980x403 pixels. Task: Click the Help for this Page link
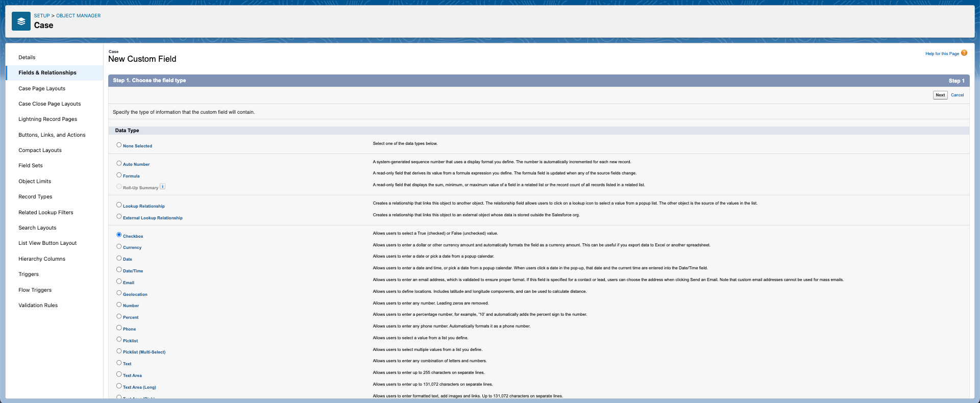(x=942, y=54)
